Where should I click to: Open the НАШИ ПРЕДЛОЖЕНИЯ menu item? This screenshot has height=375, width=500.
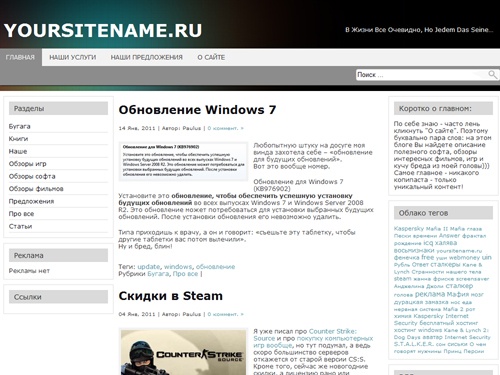[147, 57]
